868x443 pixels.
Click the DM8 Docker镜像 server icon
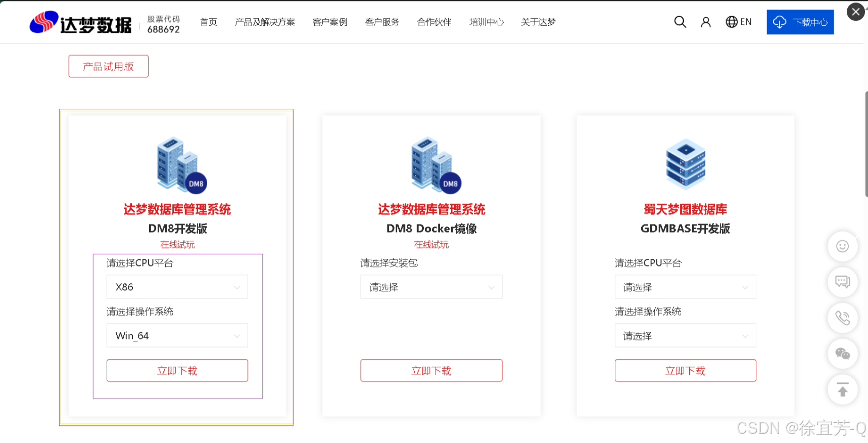click(436, 165)
